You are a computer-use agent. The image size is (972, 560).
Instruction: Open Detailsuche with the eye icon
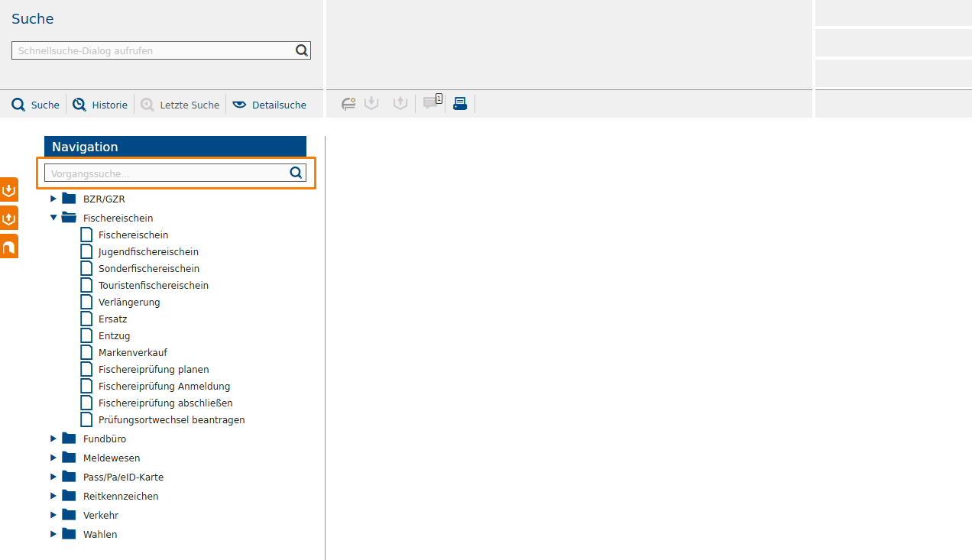tap(270, 105)
